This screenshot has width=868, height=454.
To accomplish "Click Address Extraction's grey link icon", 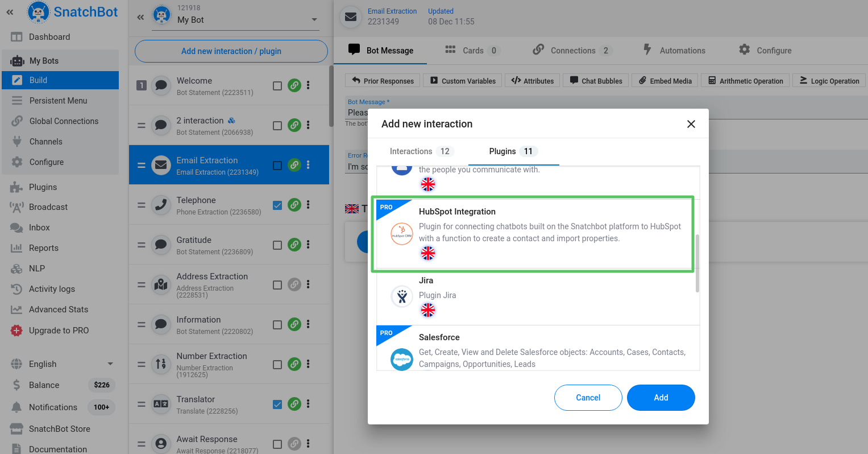I will (294, 284).
